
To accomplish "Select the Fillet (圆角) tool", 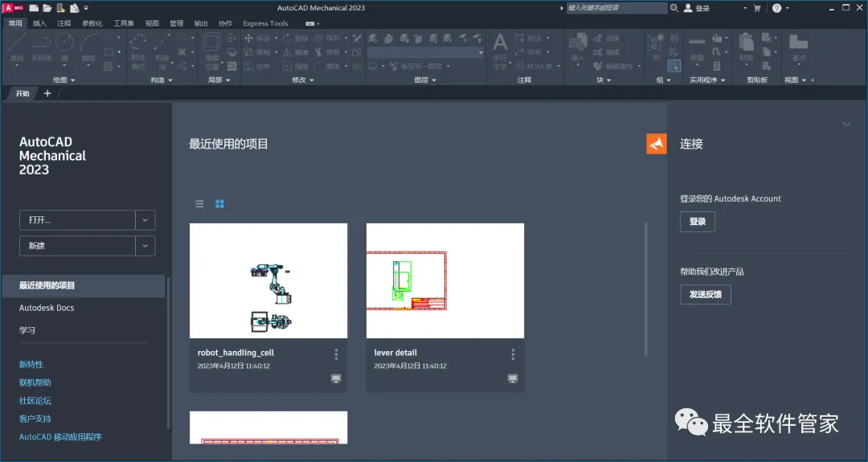I will [x=327, y=66].
